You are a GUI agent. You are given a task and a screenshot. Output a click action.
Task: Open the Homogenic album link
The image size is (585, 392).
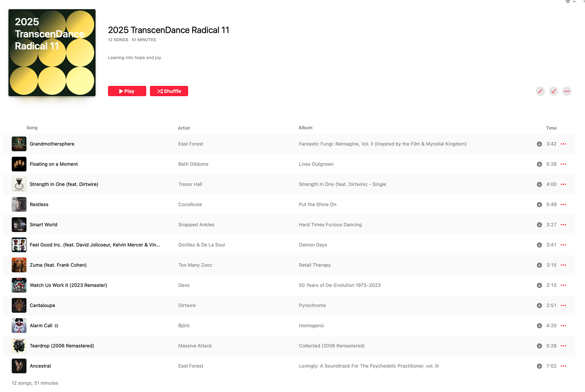click(x=311, y=326)
